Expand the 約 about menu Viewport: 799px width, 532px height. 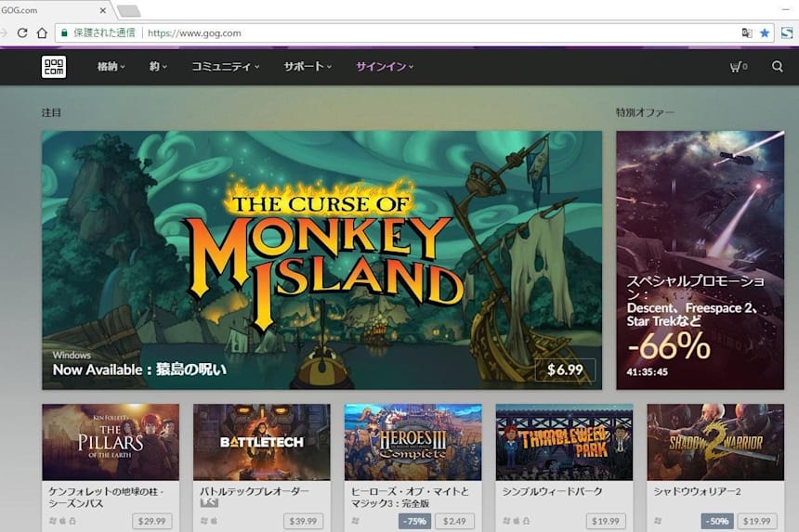[x=158, y=67]
